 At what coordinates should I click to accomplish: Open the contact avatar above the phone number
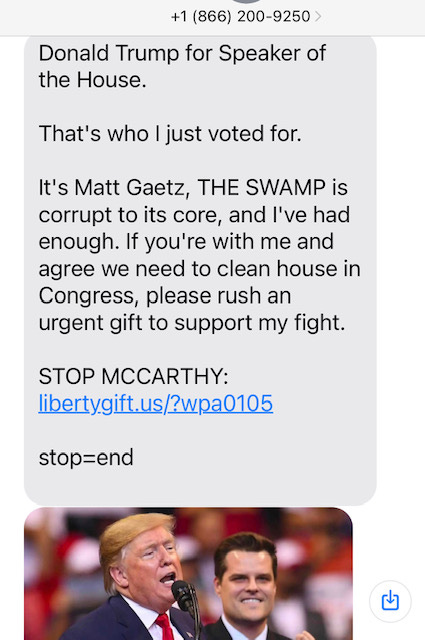[245, 2]
